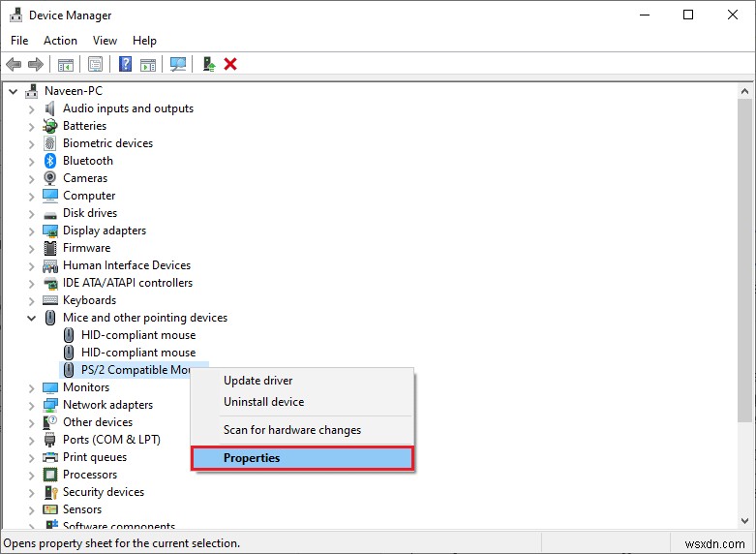
Task: Click the Network adapters icon
Action: (50, 405)
